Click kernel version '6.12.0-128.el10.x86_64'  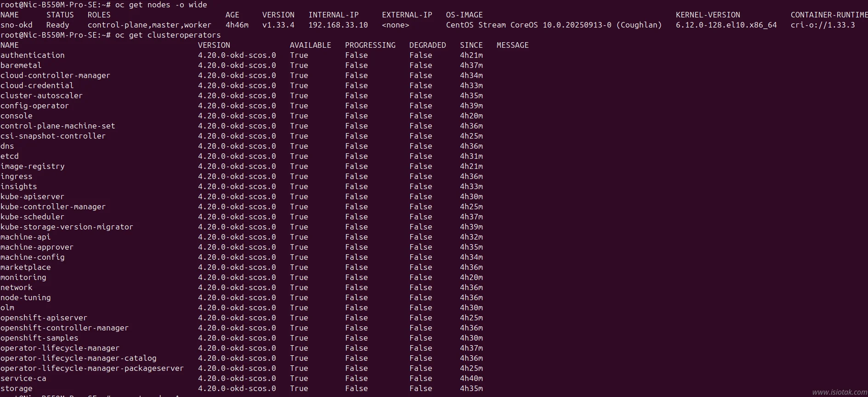coord(726,25)
